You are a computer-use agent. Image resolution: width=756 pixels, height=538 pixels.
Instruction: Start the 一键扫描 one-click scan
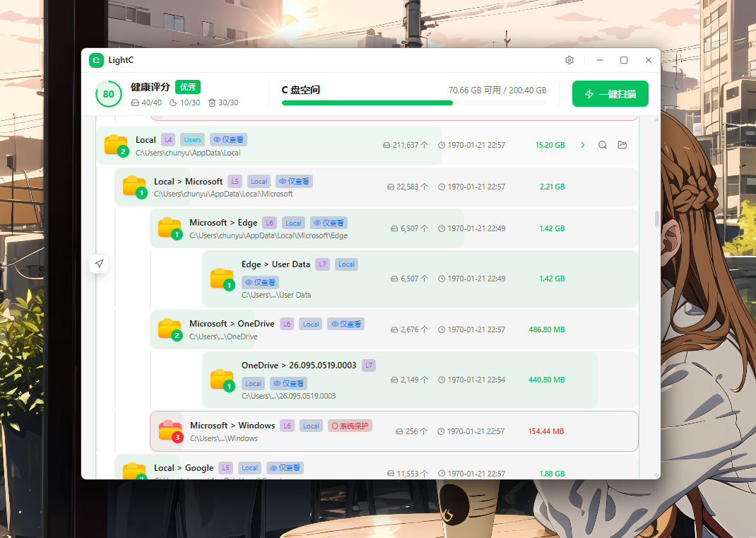click(x=610, y=93)
